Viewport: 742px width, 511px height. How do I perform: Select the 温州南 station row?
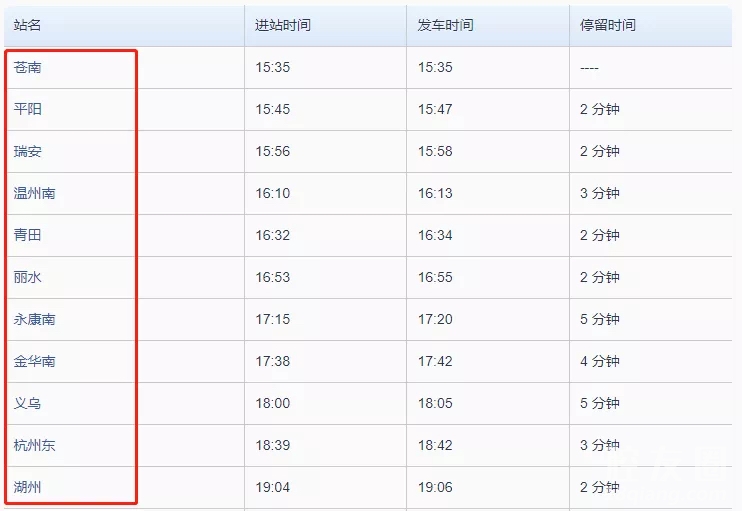(35, 193)
